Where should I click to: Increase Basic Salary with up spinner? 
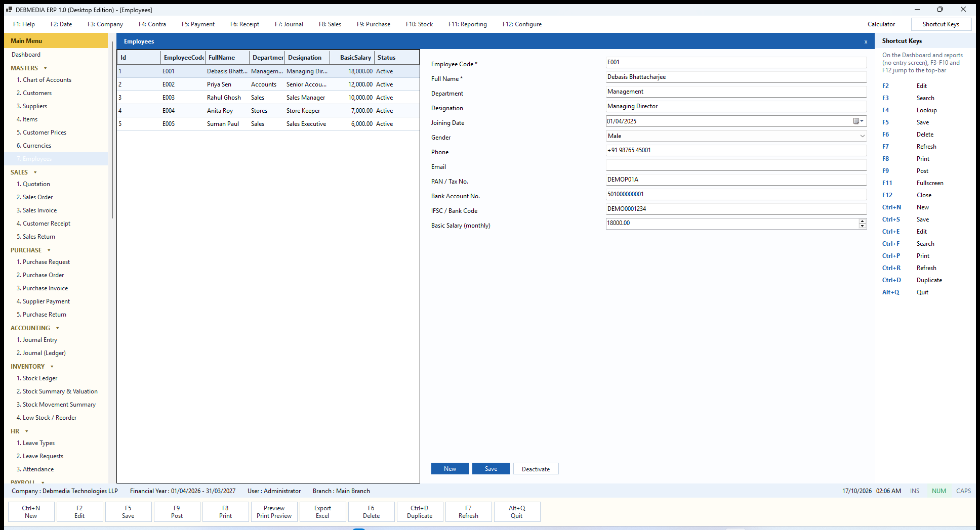pos(862,221)
